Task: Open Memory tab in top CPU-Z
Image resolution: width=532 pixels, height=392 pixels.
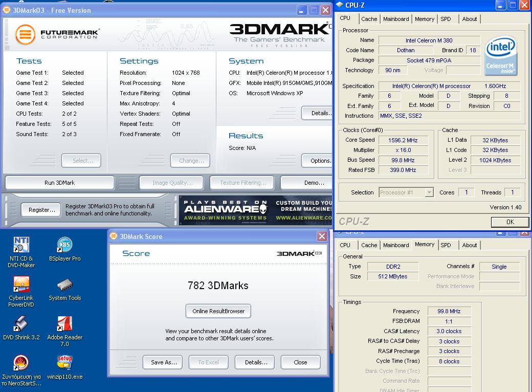Action: [425, 19]
